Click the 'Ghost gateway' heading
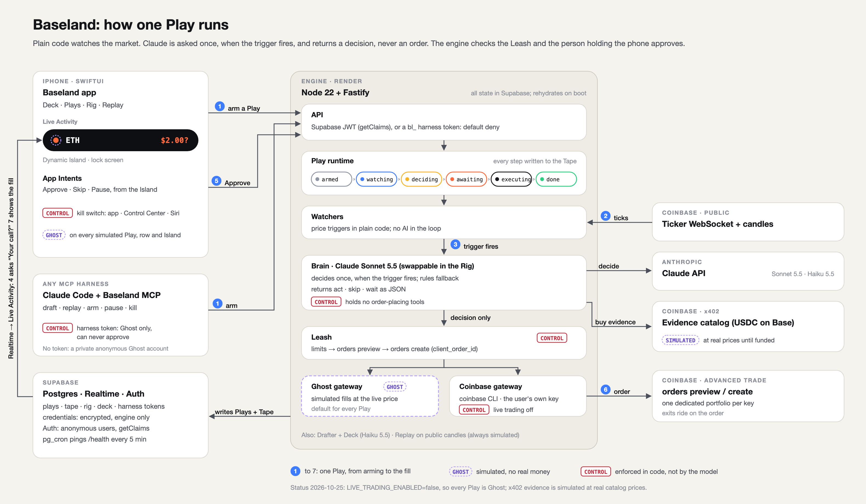 (x=337, y=386)
